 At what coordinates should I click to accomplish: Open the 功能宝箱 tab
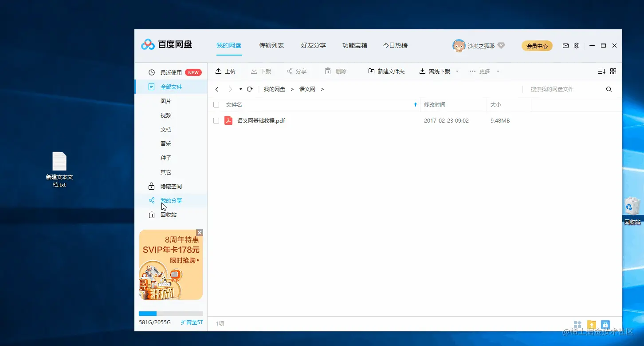tap(354, 45)
